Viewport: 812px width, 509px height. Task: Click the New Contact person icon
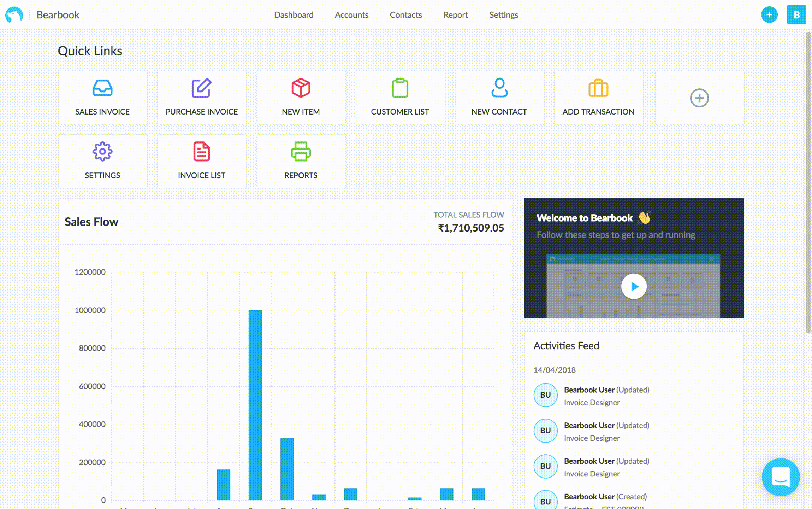[499, 88]
